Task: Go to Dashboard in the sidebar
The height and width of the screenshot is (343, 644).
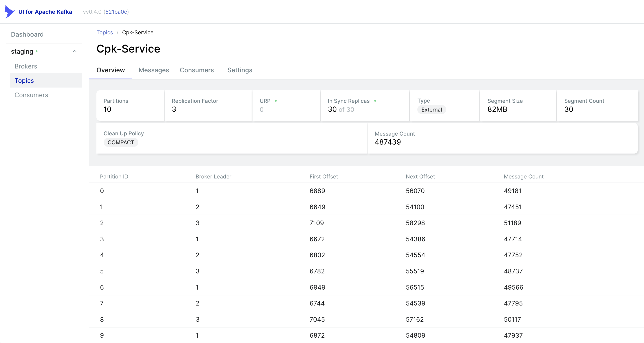Action: pyautogui.click(x=27, y=34)
